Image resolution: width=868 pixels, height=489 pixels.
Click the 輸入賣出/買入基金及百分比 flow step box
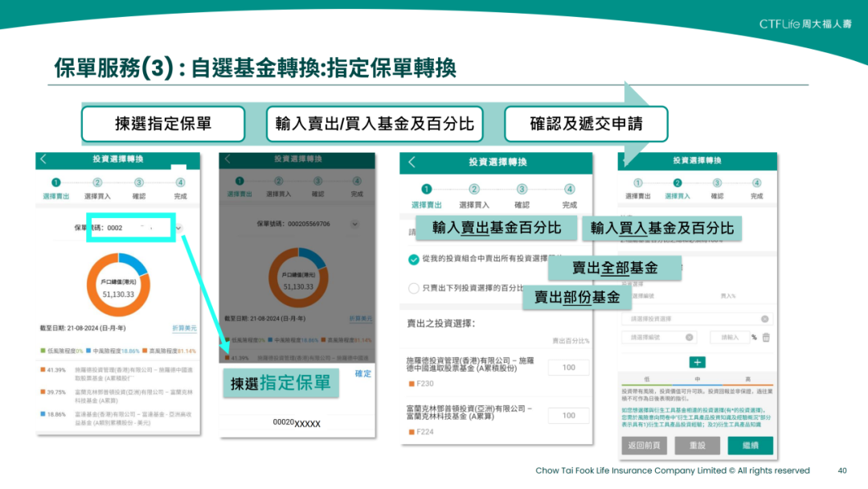click(x=375, y=124)
